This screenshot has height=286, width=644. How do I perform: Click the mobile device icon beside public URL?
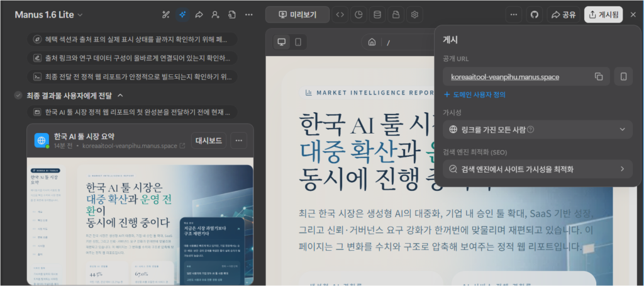pos(623,77)
